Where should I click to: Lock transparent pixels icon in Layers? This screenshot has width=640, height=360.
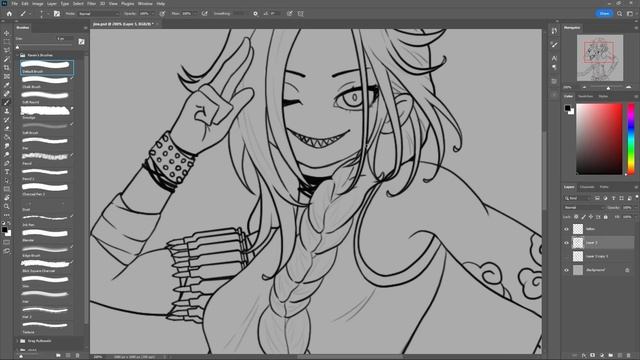[576, 217]
